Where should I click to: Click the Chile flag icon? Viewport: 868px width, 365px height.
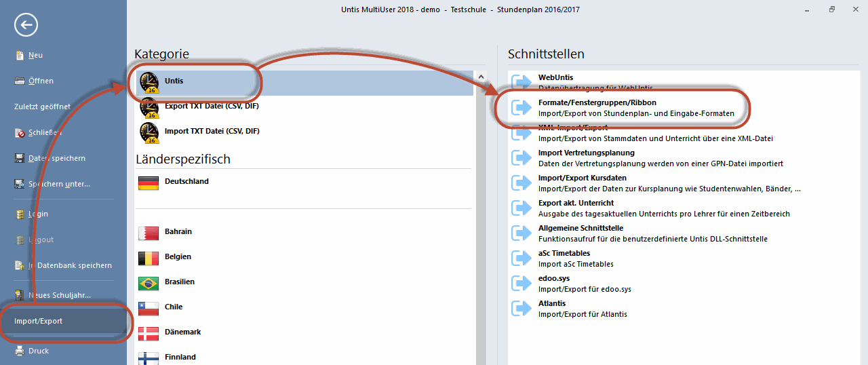[x=149, y=307]
